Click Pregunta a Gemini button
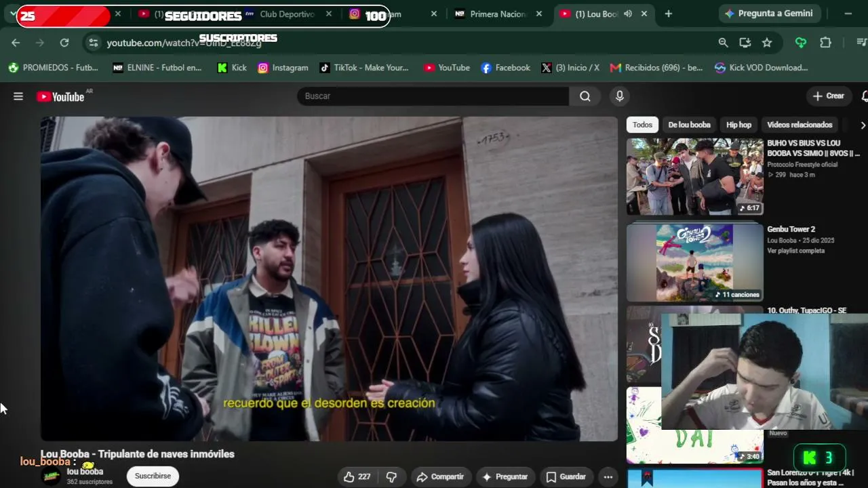The image size is (868, 488). (x=770, y=14)
